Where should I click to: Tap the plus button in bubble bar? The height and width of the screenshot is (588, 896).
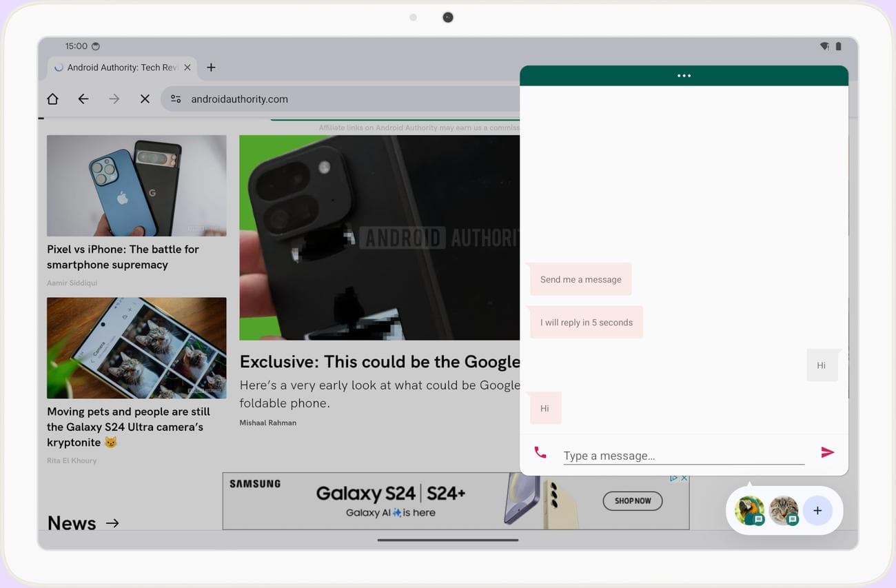(817, 511)
